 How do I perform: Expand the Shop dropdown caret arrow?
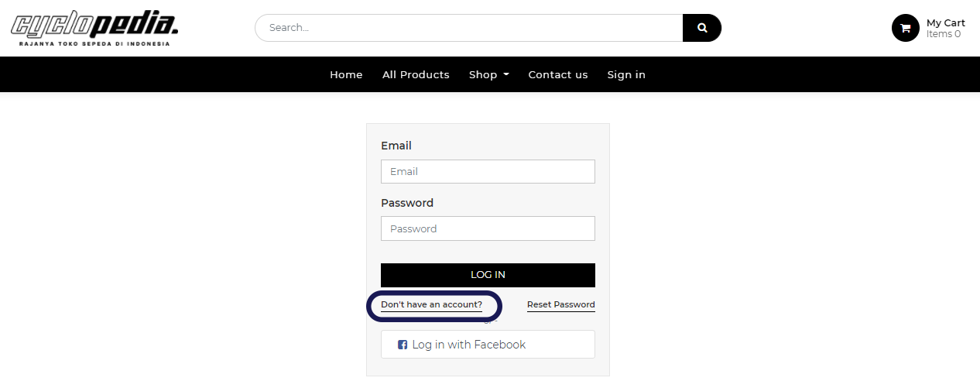[506, 75]
